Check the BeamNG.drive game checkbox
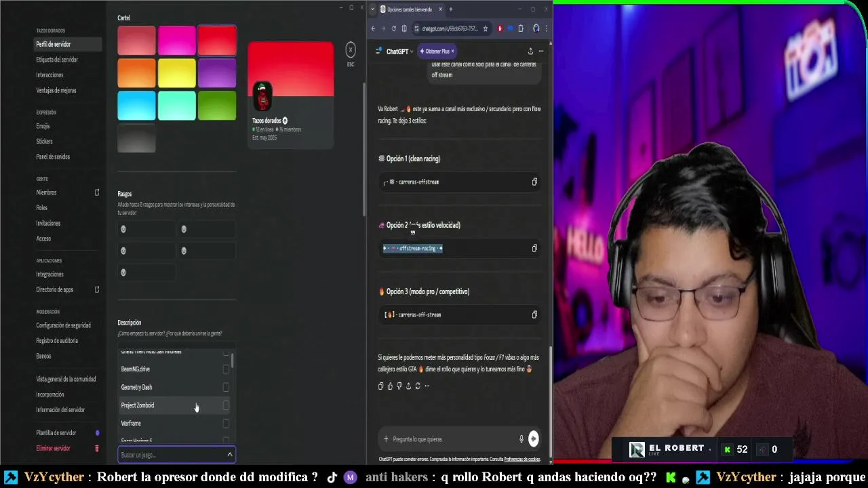The width and height of the screenshot is (868, 488). pyautogui.click(x=226, y=369)
